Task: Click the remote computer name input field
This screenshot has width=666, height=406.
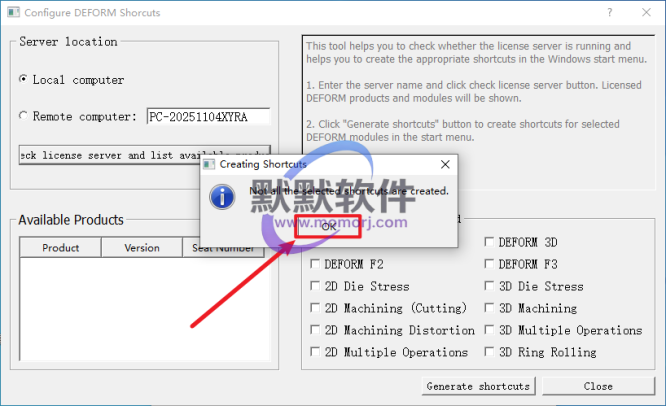Action: click(208, 116)
